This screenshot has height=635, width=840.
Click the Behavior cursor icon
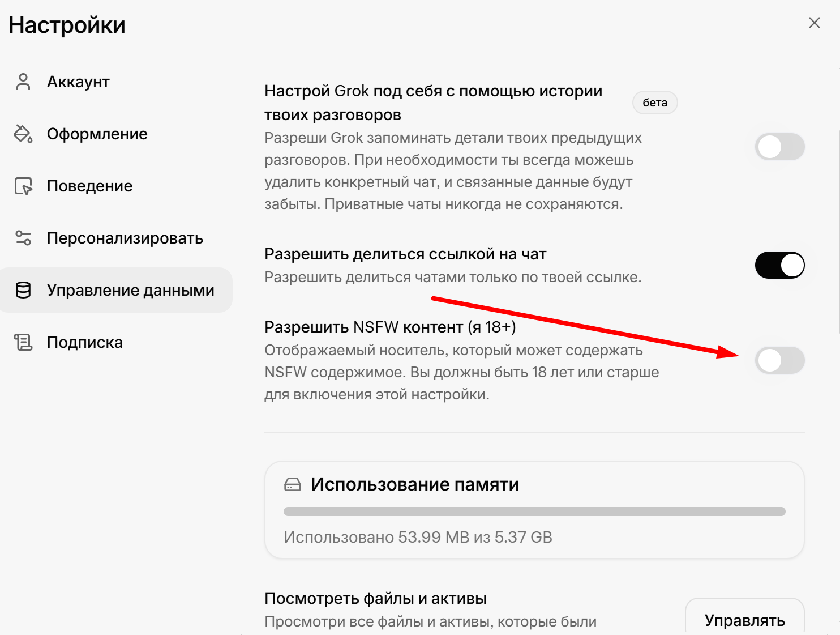tap(23, 186)
